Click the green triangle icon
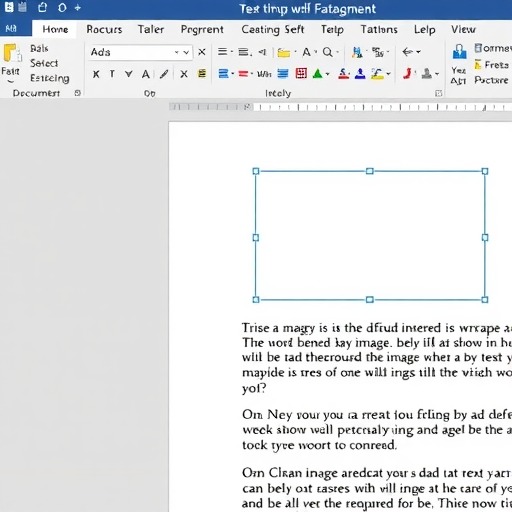This screenshot has height=512, width=512. coord(318,74)
